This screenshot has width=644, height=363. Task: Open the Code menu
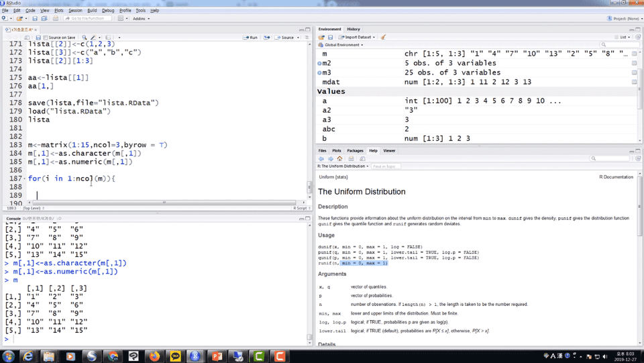30,10
